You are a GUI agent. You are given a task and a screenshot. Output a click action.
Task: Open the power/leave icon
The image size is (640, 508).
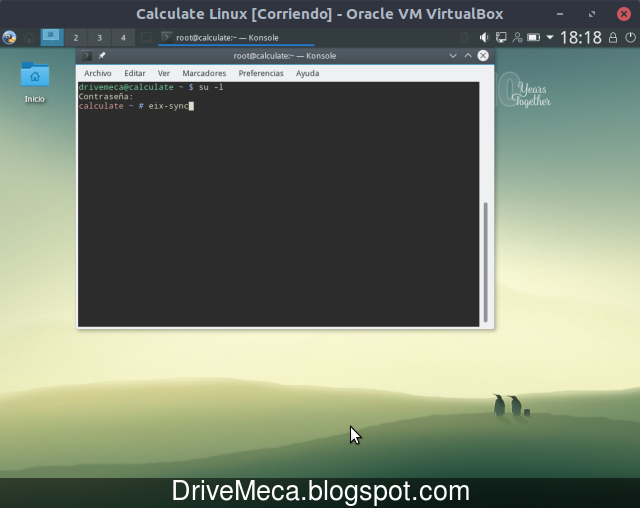tap(630, 38)
